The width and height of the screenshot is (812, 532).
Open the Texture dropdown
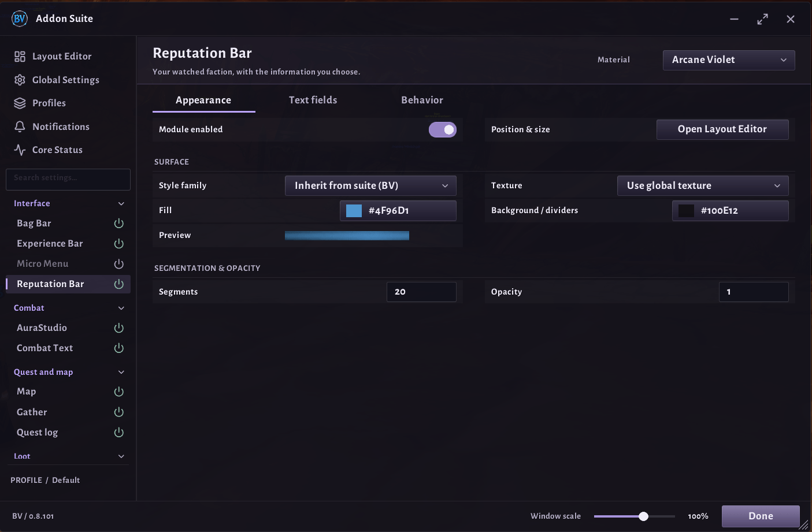pos(703,185)
